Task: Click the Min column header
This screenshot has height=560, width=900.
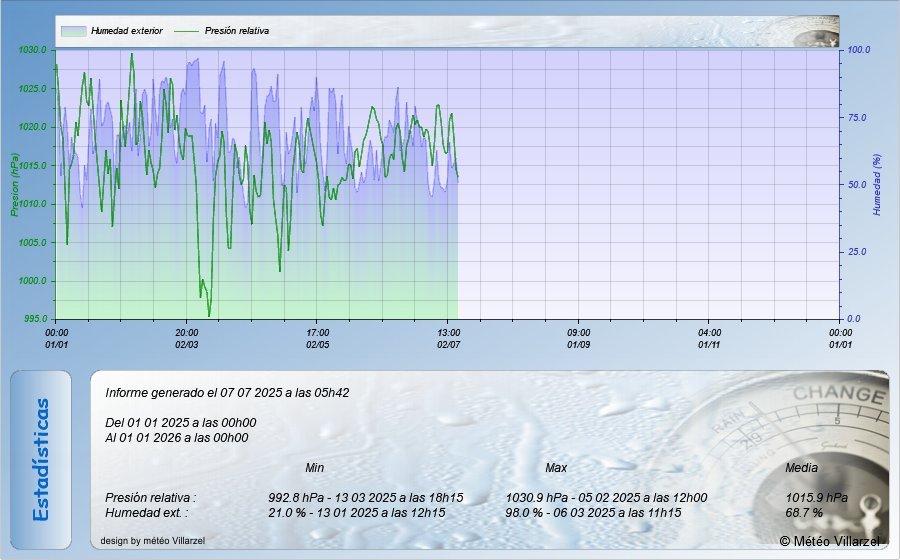Action: coord(315,468)
